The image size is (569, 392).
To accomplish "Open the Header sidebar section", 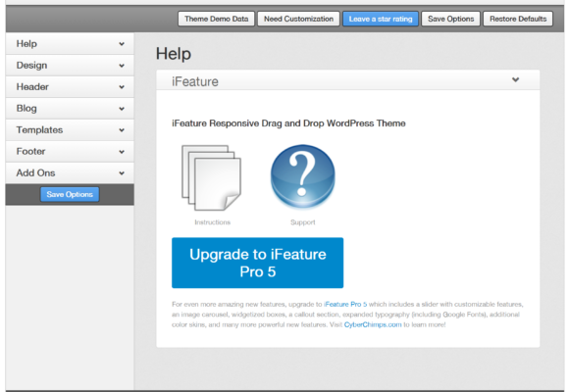I will tap(70, 87).
